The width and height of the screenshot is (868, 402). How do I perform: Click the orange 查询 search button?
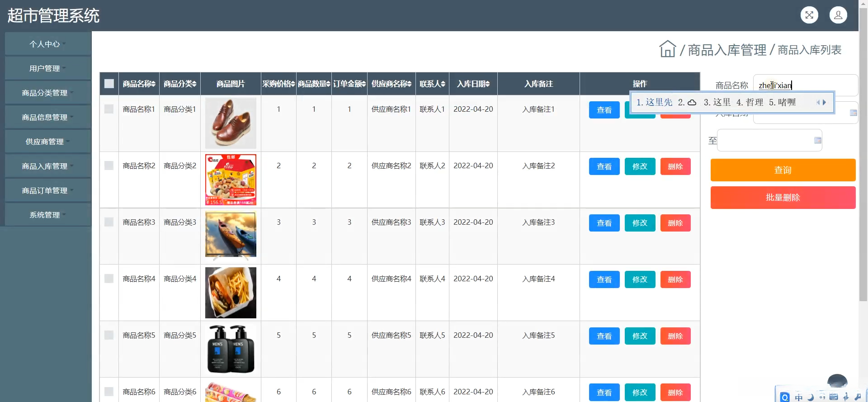783,170
